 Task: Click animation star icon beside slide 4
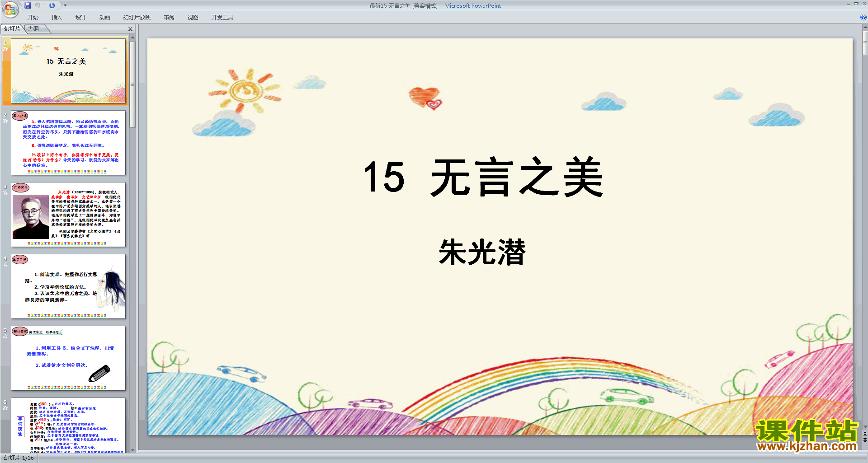(x=5, y=265)
